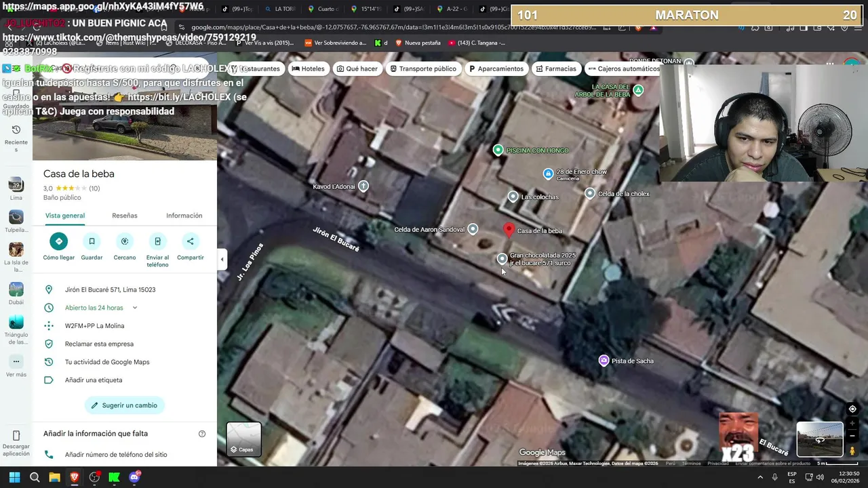
Task: Open Triángulo de las recent place
Action: coord(16,322)
